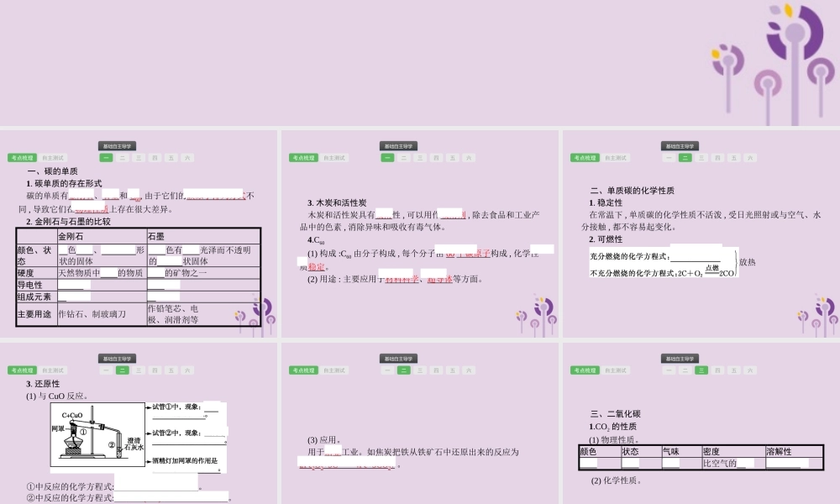Select section 六 on the reducibility slide navigator
Screen dimensions: 840x504
tap(186, 369)
